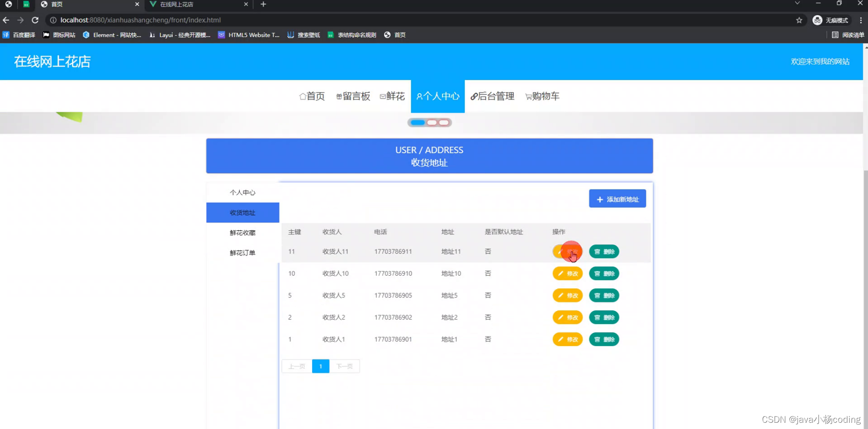Click 删除 for 收货人1

pyautogui.click(x=604, y=339)
